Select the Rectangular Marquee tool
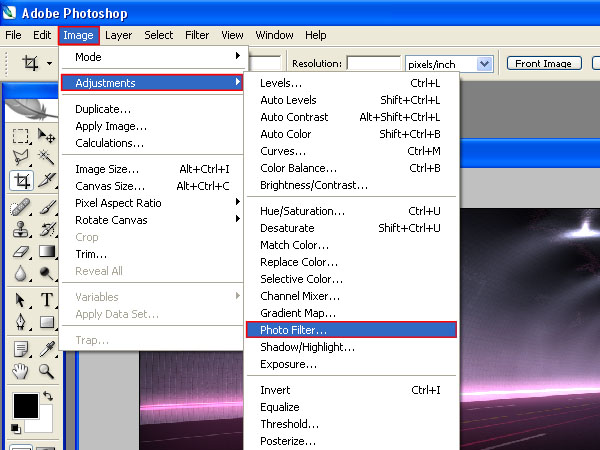 click(20, 136)
